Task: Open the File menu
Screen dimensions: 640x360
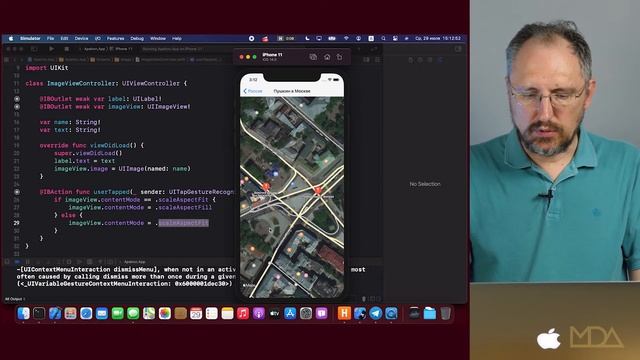Action: coord(51,38)
